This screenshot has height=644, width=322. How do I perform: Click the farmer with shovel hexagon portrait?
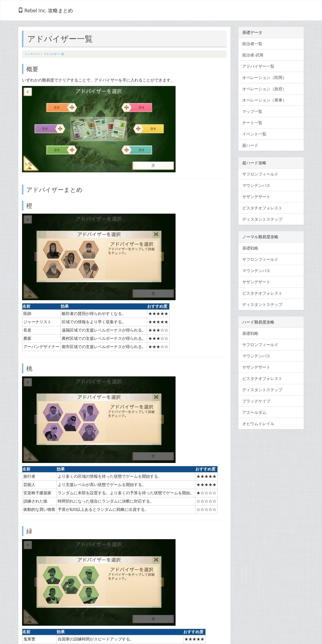click(x=89, y=270)
